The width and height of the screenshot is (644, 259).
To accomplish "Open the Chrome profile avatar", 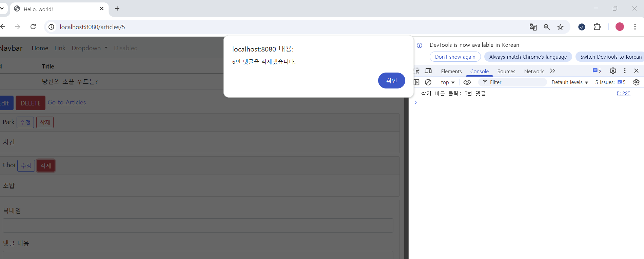I will tap(620, 27).
